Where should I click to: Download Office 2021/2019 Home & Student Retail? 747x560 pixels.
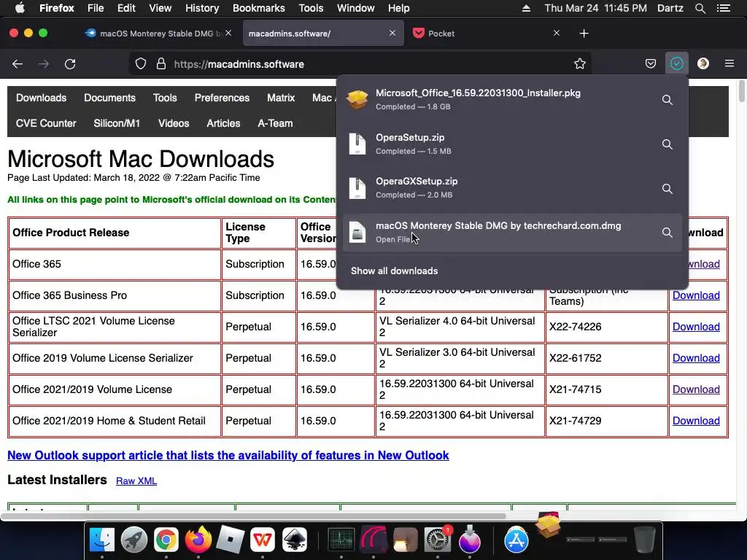coord(695,421)
